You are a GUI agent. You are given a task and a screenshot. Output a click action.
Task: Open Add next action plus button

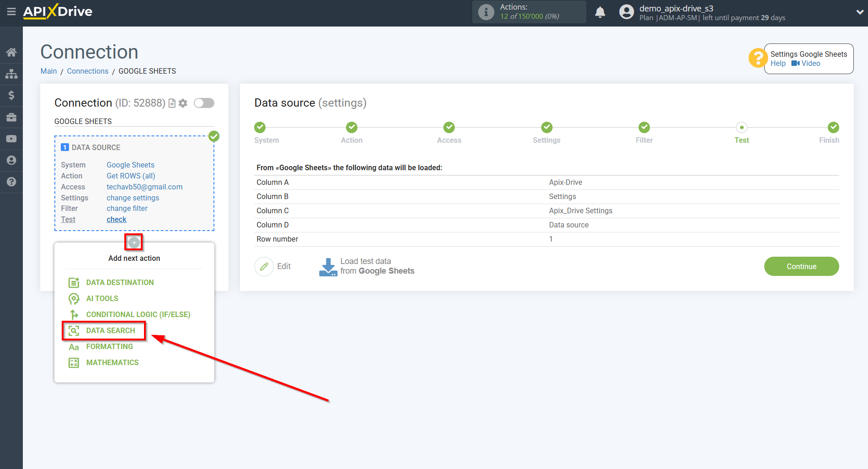133,242
